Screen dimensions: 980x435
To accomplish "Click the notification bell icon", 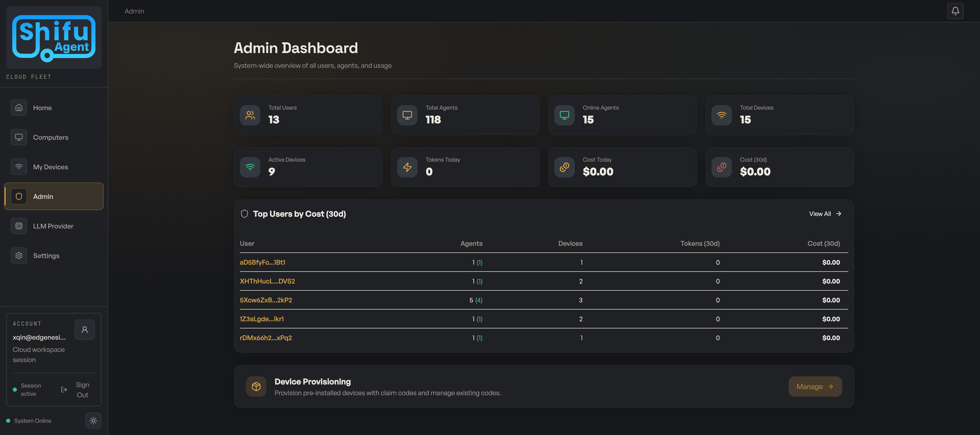I will click(955, 11).
